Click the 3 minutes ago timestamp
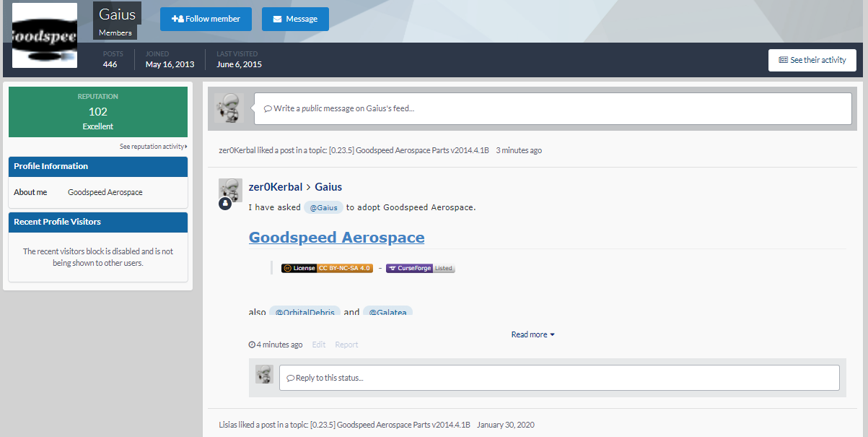This screenshot has width=868, height=437. point(519,150)
